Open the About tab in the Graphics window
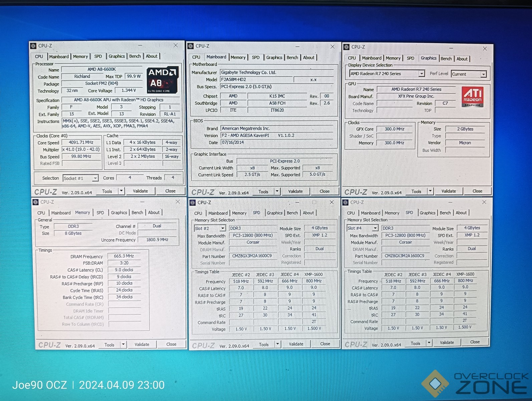The image size is (532, 401). pyautogui.click(x=462, y=59)
